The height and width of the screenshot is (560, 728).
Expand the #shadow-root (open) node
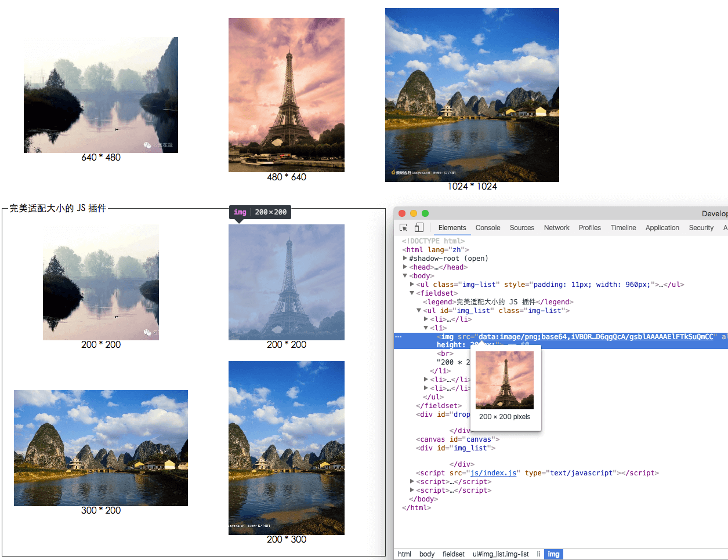coord(405,258)
